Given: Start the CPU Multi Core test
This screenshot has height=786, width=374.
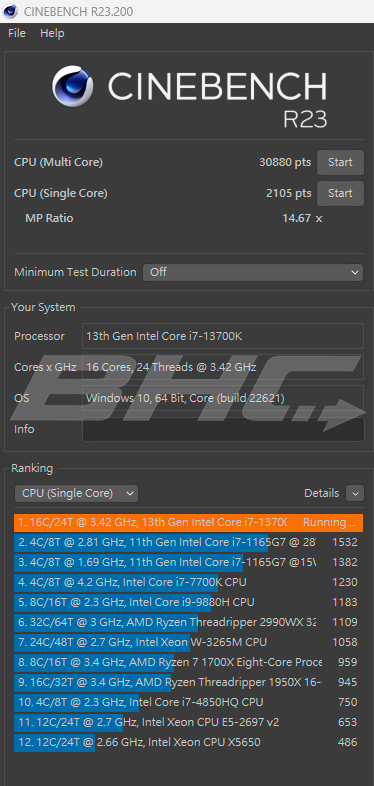Looking at the screenshot, I should point(340,162).
